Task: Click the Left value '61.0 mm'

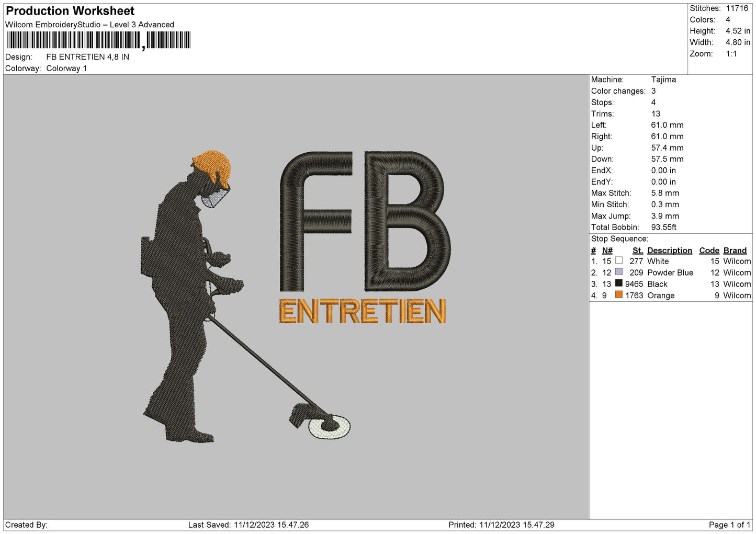Action: [x=667, y=125]
